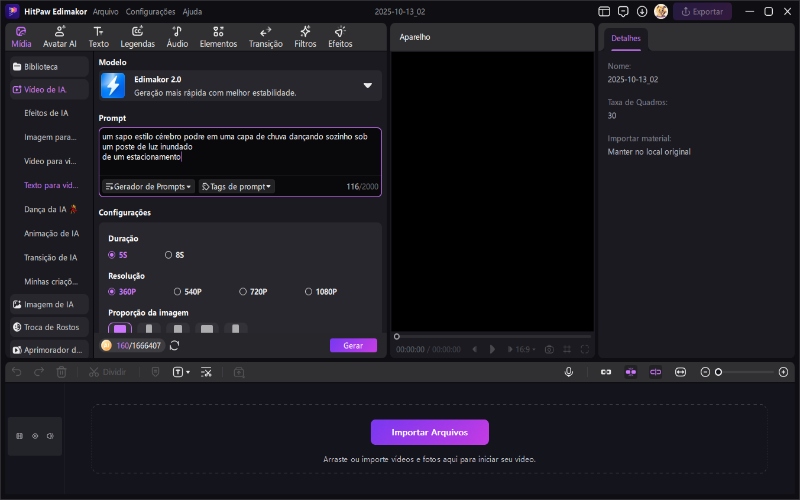This screenshot has height=500, width=800.
Task: Open the Gerador de Prompts dropdown
Action: pos(148,186)
